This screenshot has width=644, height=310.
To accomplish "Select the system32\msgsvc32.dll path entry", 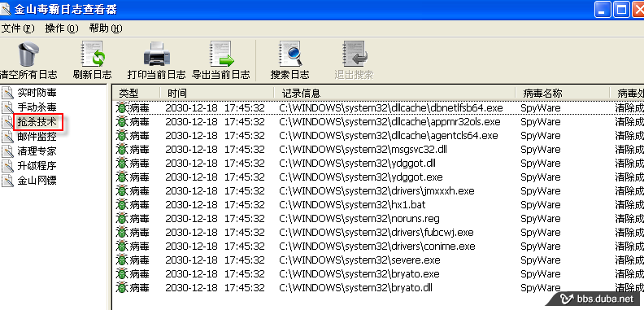I will [x=363, y=150].
